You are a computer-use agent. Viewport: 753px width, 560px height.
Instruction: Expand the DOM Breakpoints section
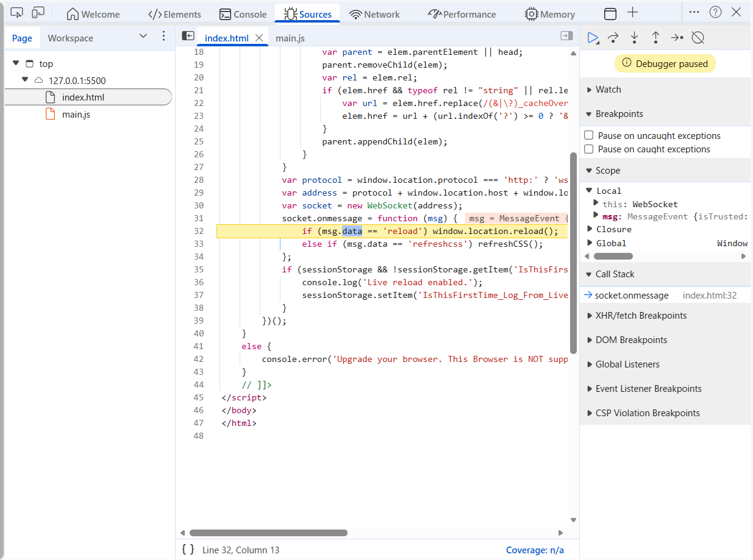coord(631,340)
